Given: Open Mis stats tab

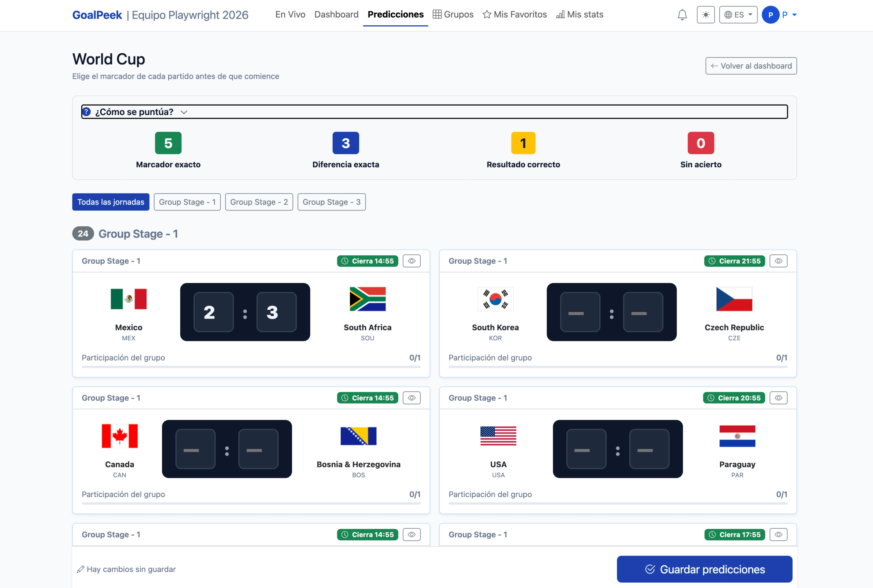Looking at the screenshot, I should pyautogui.click(x=579, y=15).
